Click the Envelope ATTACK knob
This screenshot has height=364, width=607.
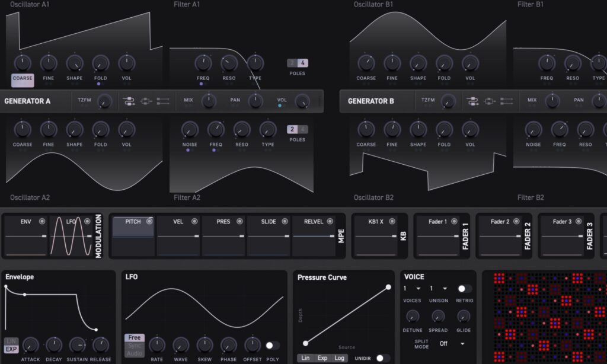30,345
